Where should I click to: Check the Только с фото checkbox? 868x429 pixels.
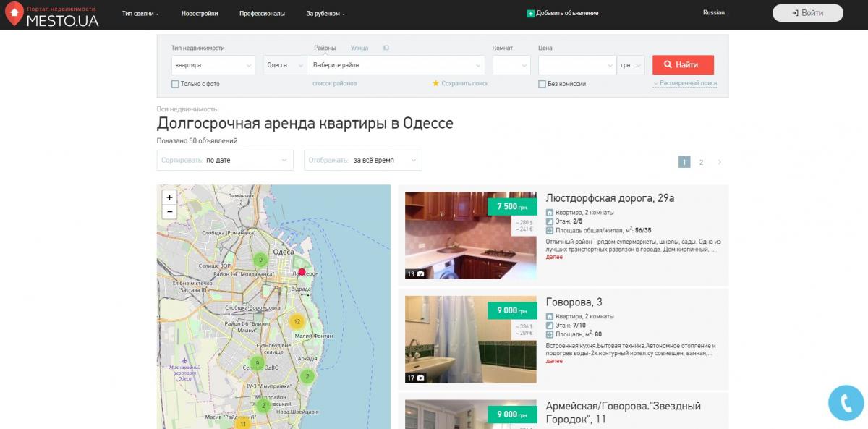point(175,84)
